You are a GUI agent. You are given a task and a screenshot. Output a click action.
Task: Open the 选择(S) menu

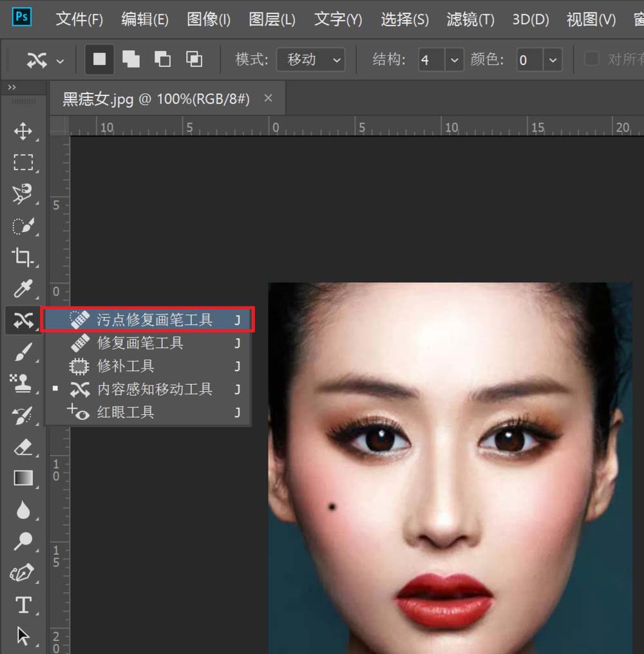pos(404,19)
